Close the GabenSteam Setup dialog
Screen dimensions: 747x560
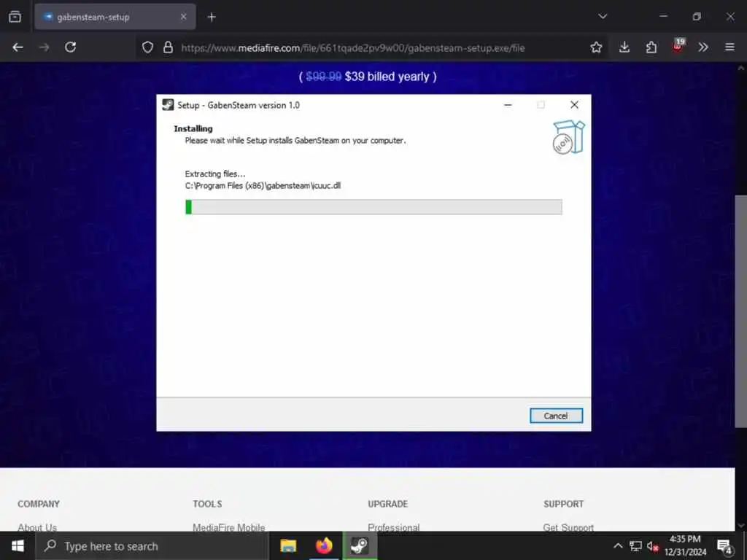[575, 105]
